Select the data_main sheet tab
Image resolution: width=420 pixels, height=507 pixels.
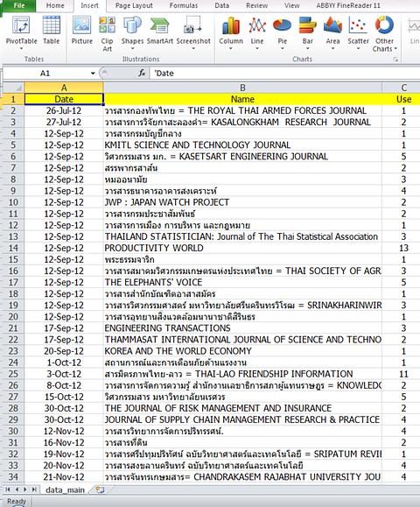tap(65, 489)
